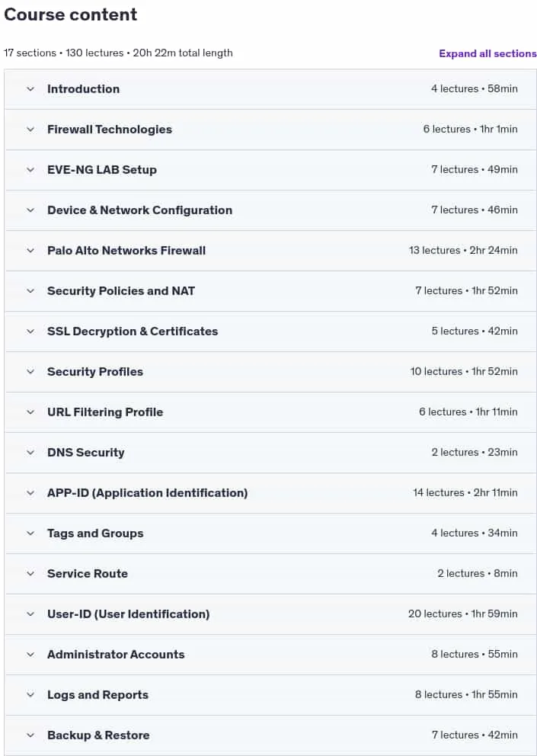Click chevron icon for SSL Decryption & Certificates
The image size is (537, 756).
coord(30,332)
